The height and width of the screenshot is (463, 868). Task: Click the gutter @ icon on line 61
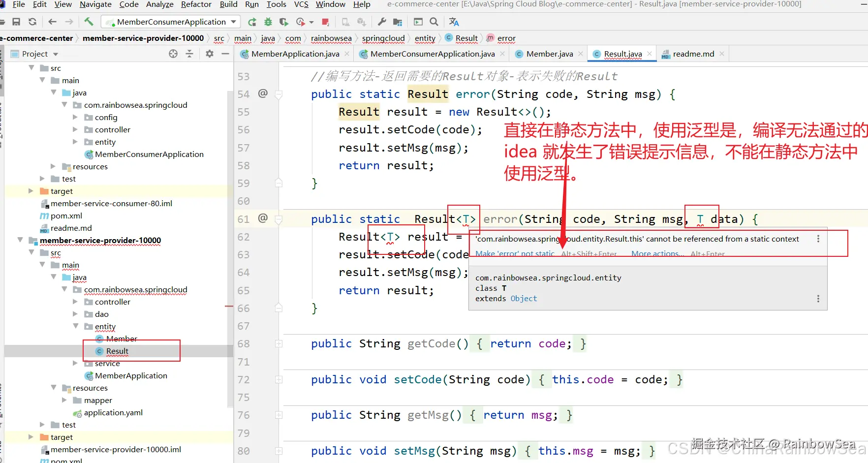pyautogui.click(x=263, y=218)
